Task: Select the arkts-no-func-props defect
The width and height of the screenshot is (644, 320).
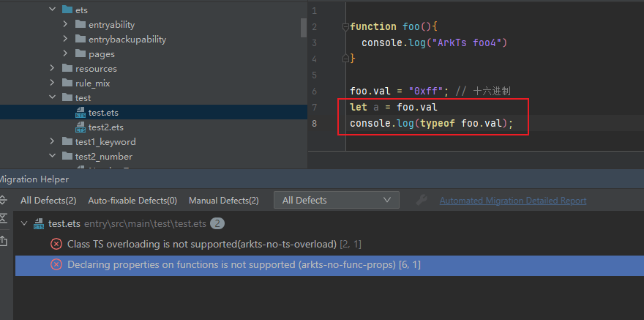Action: 329,265
